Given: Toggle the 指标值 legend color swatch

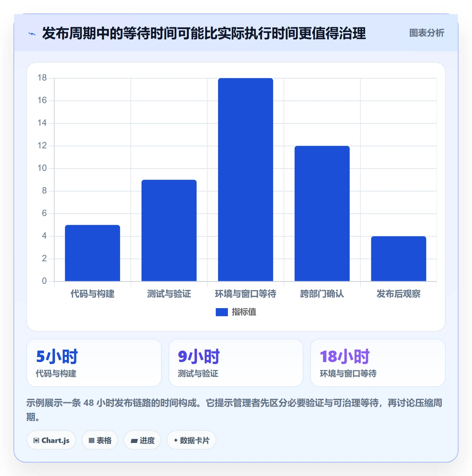Looking at the screenshot, I should (222, 312).
